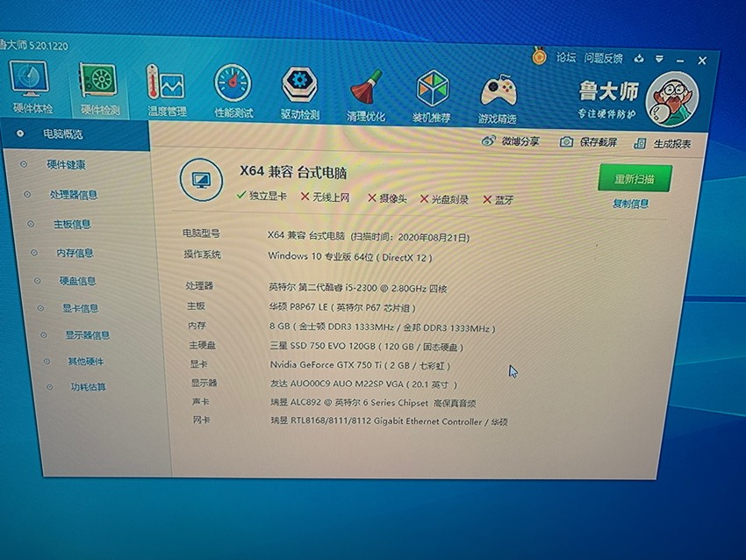This screenshot has height=560, width=746.
Task: Select 硬盘信息 in sidebar
Action: point(77,281)
